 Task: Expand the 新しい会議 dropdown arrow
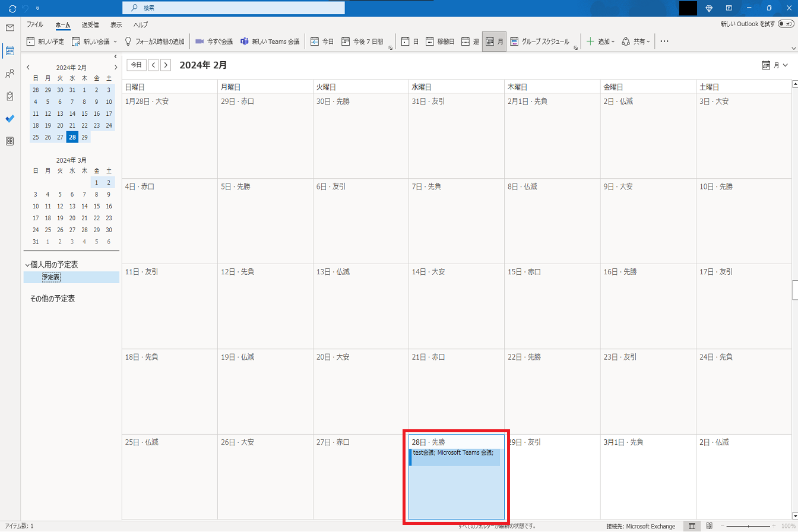click(115, 42)
